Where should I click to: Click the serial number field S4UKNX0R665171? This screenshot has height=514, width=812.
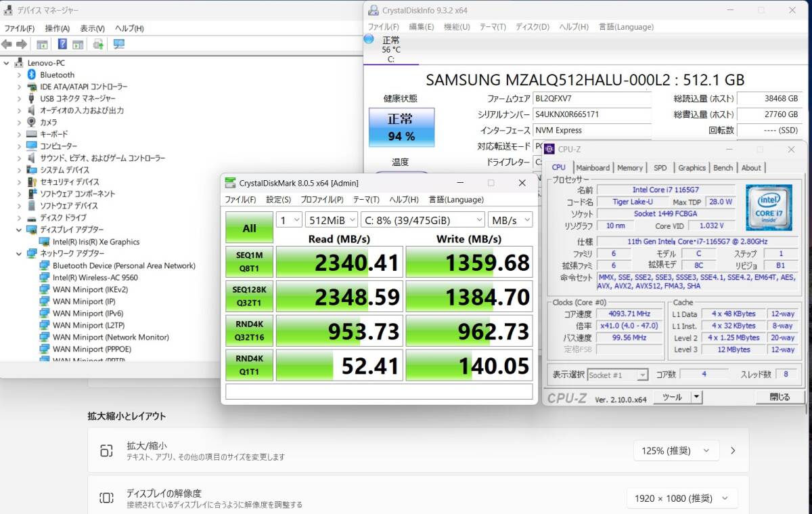click(592, 114)
